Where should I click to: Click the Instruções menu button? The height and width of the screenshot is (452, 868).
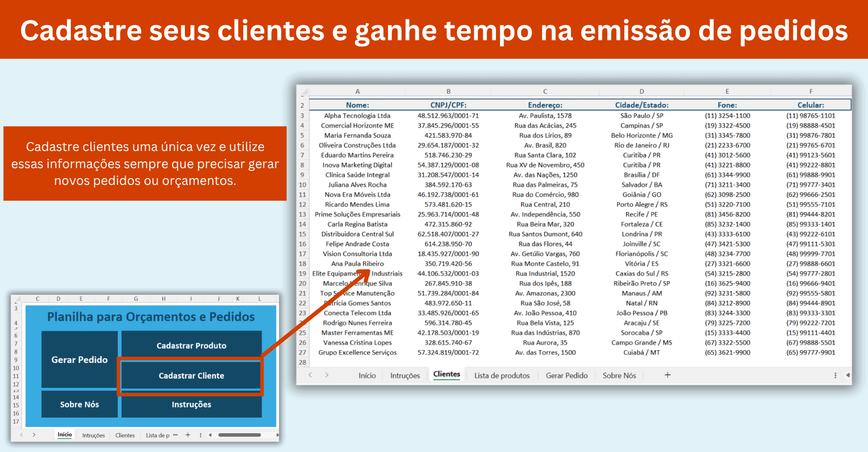(191, 404)
